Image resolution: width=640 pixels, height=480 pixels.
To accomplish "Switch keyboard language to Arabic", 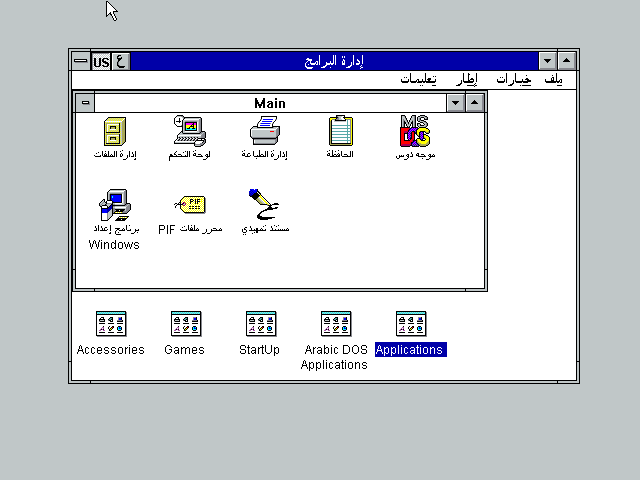I will coord(120,62).
